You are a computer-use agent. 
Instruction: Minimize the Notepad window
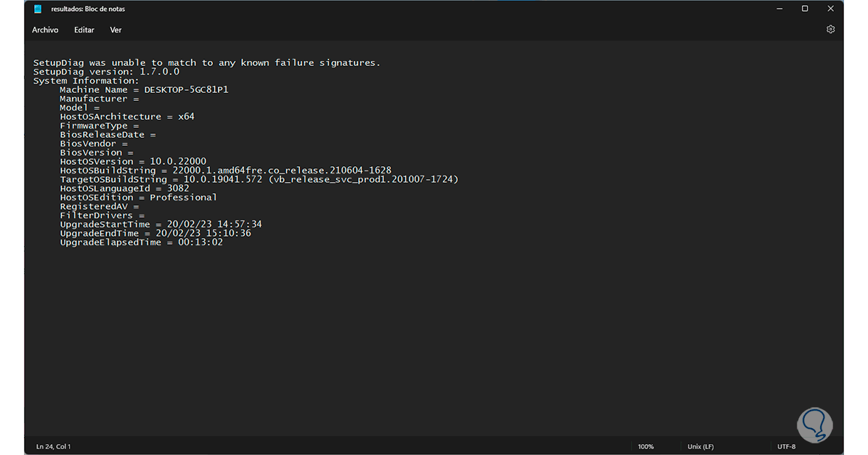(779, 9)
